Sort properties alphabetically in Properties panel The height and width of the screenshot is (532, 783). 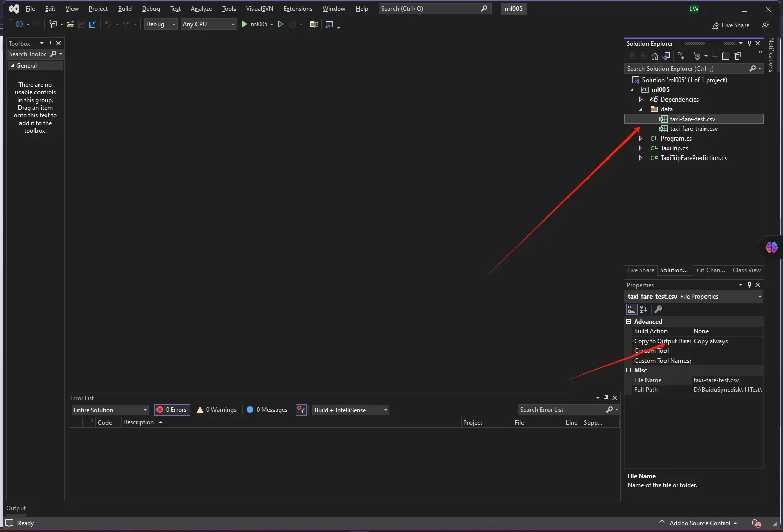coord(643,309)
